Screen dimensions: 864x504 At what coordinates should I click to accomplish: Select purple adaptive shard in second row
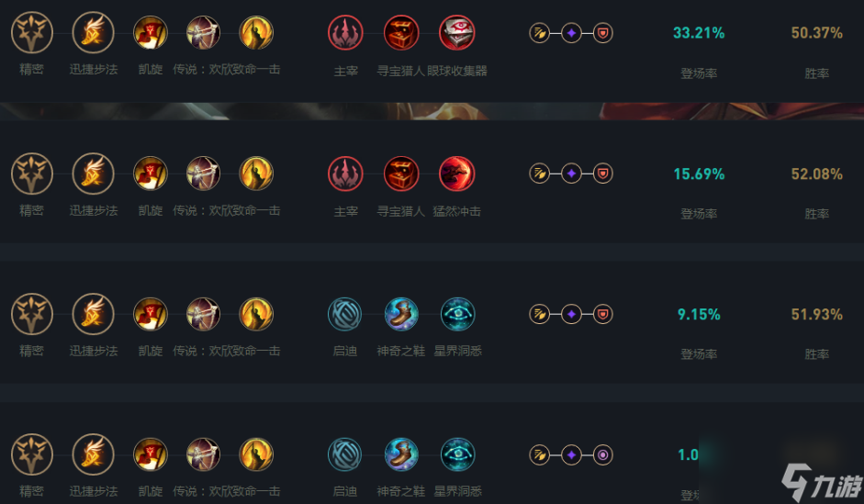[x=571, y=174]
